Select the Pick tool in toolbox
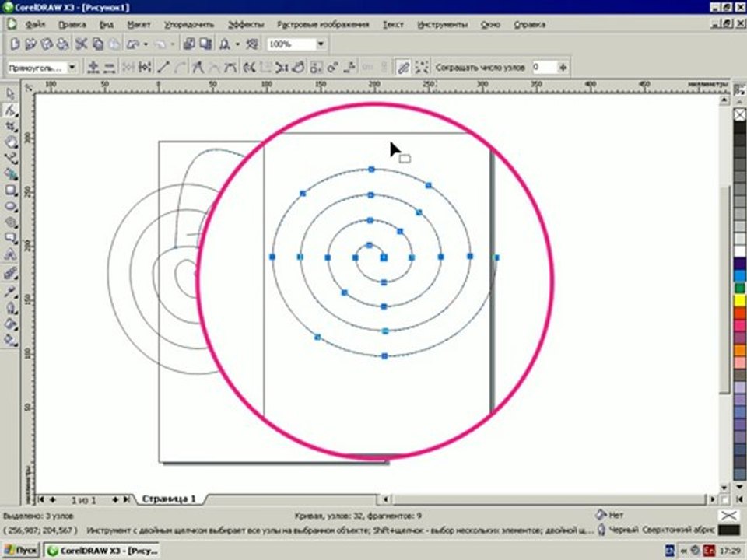The height and width of the screenshot is (560, 747). 10,93
